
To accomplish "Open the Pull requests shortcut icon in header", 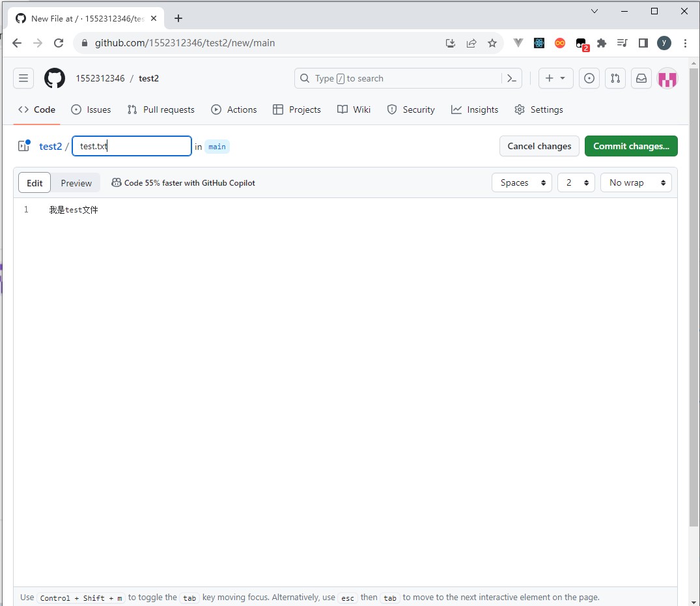I will tap(615, 78).
